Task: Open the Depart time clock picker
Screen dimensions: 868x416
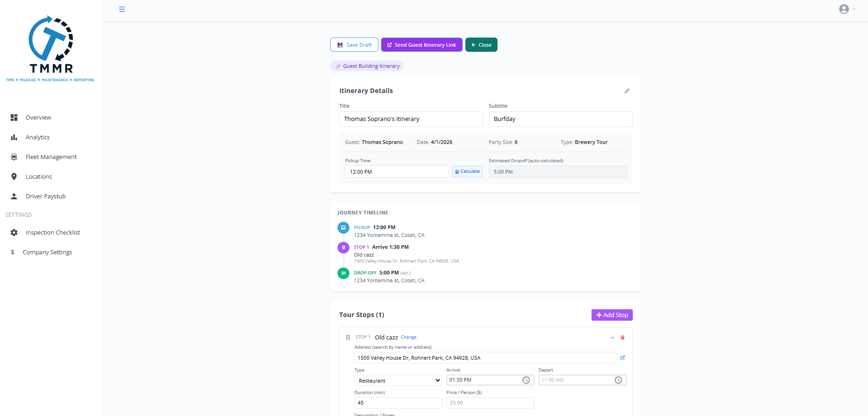Action: coord(619,380)
